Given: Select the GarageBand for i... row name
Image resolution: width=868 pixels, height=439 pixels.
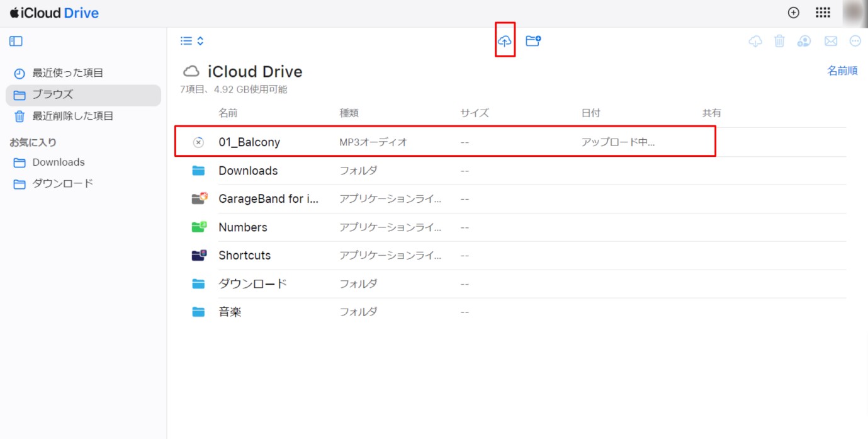Looking at the screenshot, I should (x=269, y=199).
